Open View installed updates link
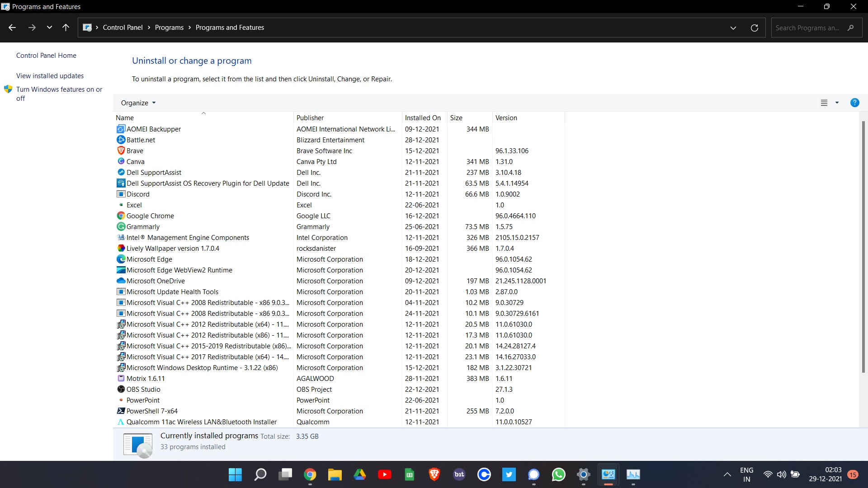This screenshot has width=868, height=488. tap(50, 76)
